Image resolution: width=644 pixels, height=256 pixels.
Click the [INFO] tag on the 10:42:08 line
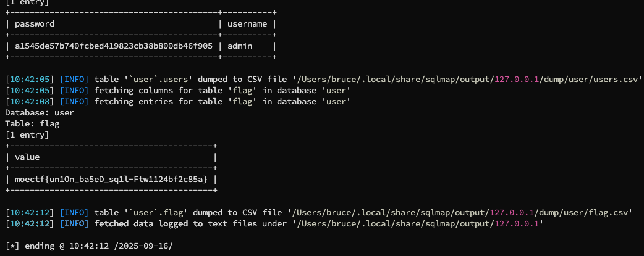point(74,101)
